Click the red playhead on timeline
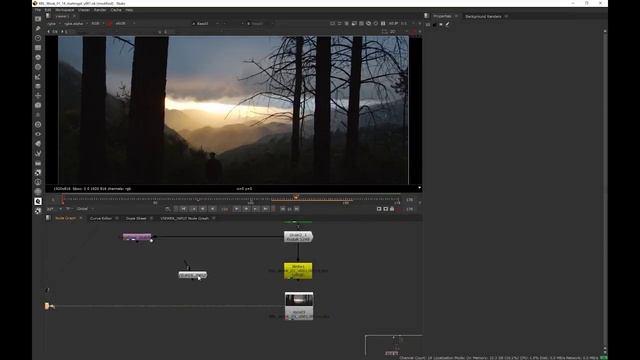The image size is (640, 360). click(62, 199)
